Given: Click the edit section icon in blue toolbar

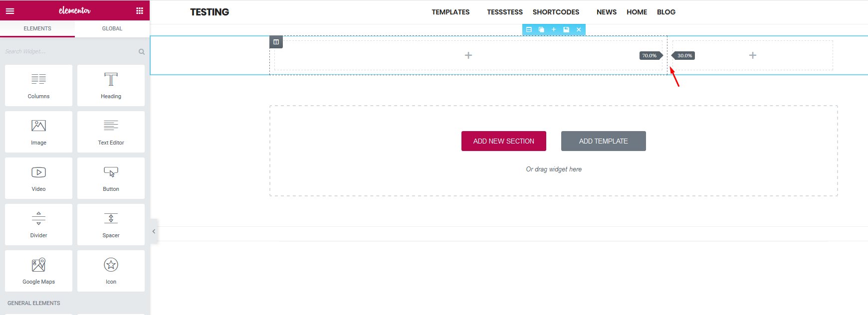Looking at the screenshot, I should pos(529,29).
